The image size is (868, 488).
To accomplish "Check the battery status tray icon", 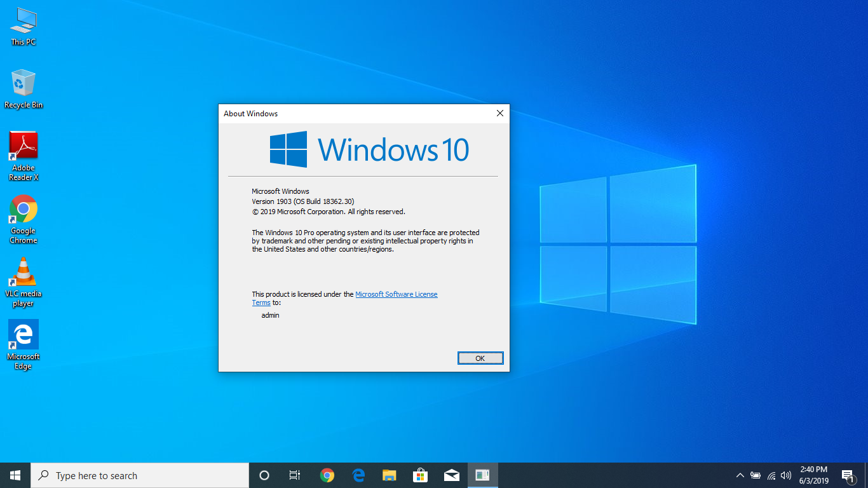I will tap(756, 475).
